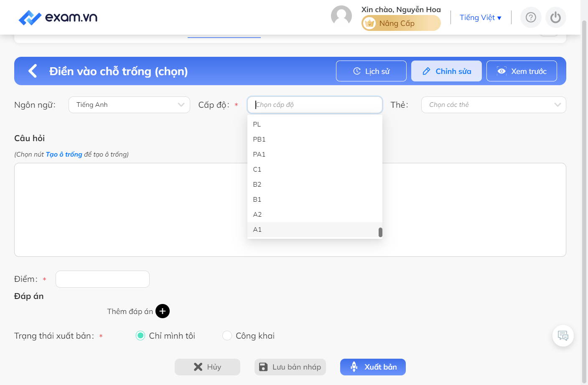Screen dimensions: 588x385
Task: Click the power logout icon
Action: (x=555, y=18)
